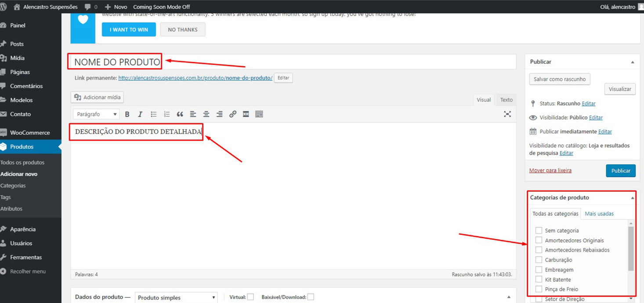Click the insert link icon

(233, 114)
